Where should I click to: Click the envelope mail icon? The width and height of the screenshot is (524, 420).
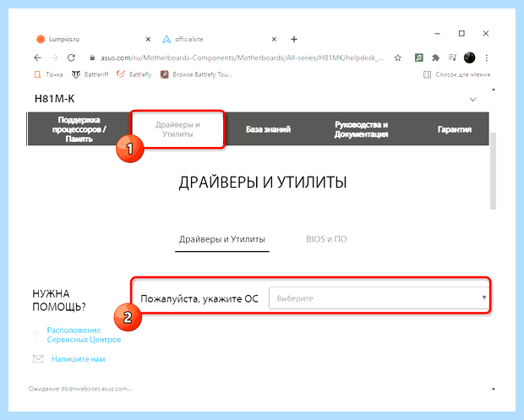point(38,358)
